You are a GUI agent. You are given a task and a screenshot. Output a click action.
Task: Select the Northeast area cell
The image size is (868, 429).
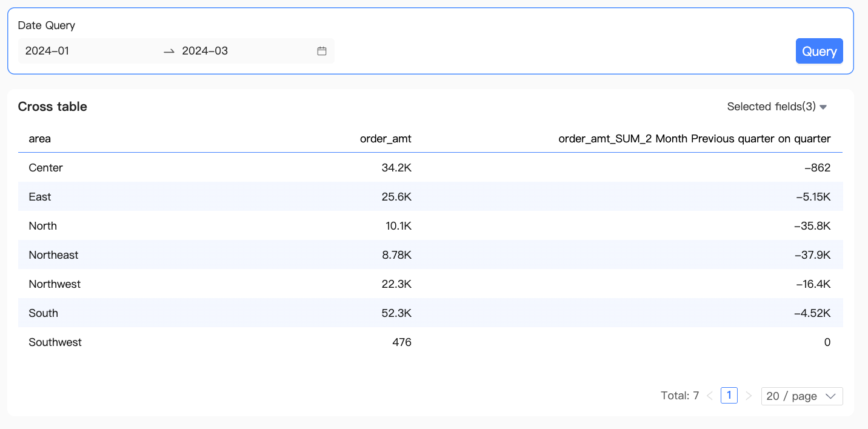click(x=53, y=255)
